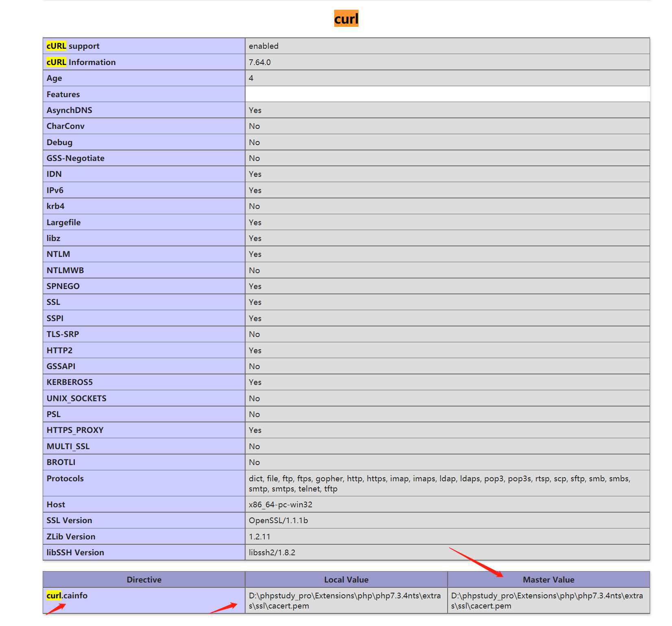
Task: Click the Yes value for HTTPS_PROXY
Action: (x=255, y=430)
